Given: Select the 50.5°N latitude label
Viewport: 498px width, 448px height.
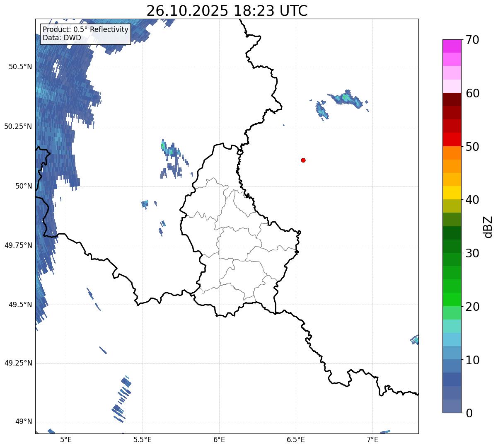Looking at the screenshot, I should [x=20, y=67].
